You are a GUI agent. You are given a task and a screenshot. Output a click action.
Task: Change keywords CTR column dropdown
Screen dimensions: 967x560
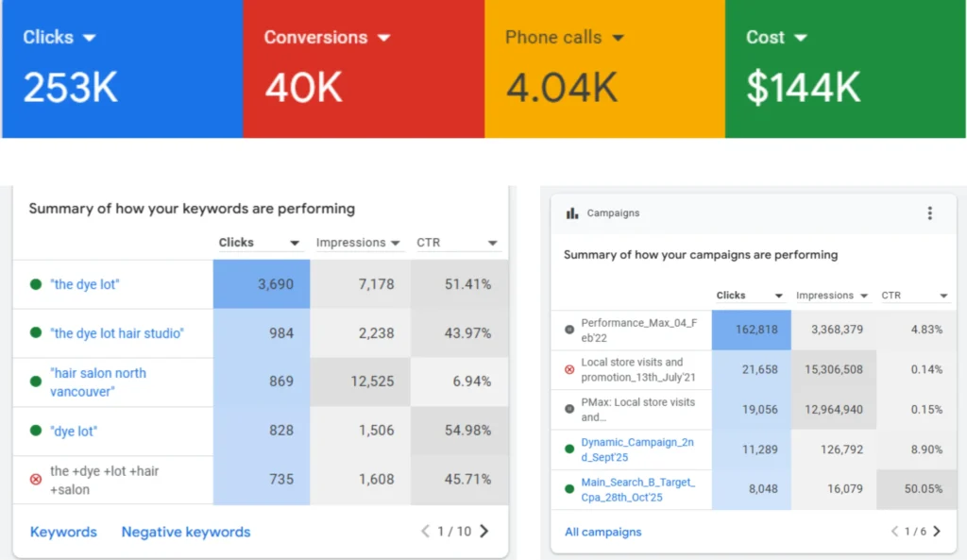[492, 244]
